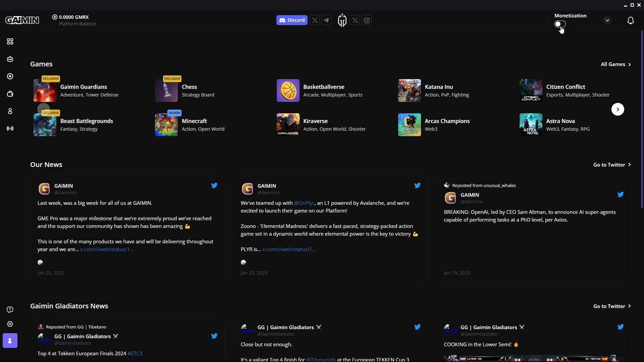
Task: Open All Games link
Action: [616, 64]
